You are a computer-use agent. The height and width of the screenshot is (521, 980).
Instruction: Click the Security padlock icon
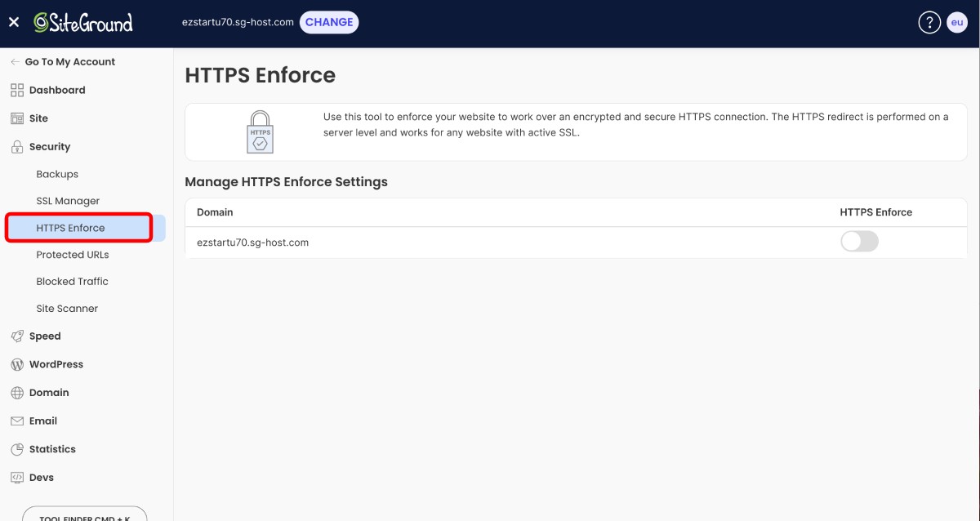tap(16, 146)
